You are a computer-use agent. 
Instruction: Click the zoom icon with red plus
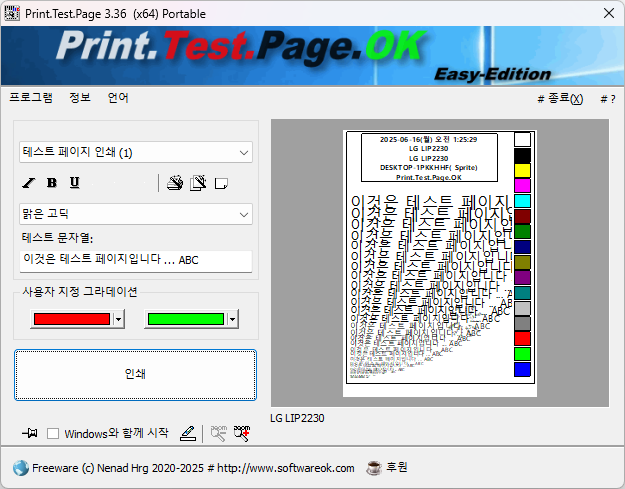point(241,433)
